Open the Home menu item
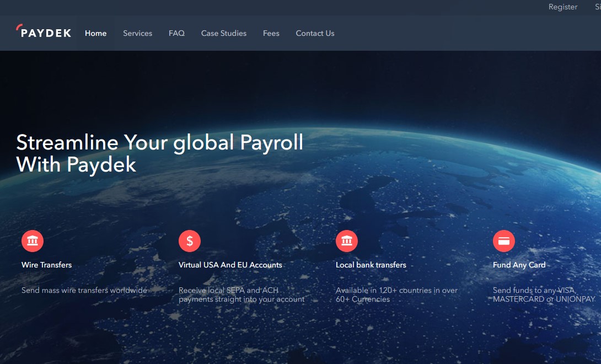Viewport: 601px width, 364px height. pos(96,34)
